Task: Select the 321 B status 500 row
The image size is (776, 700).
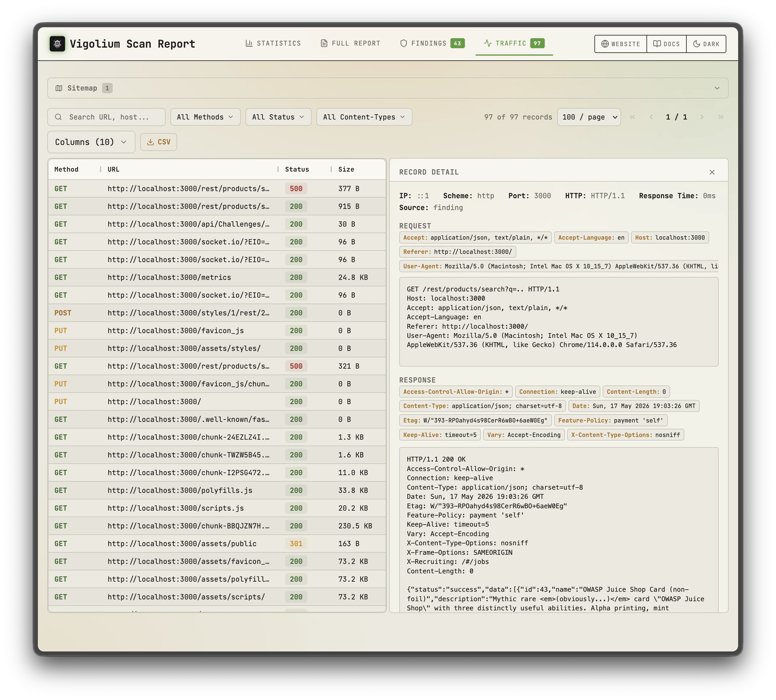Action: [217, 366]
